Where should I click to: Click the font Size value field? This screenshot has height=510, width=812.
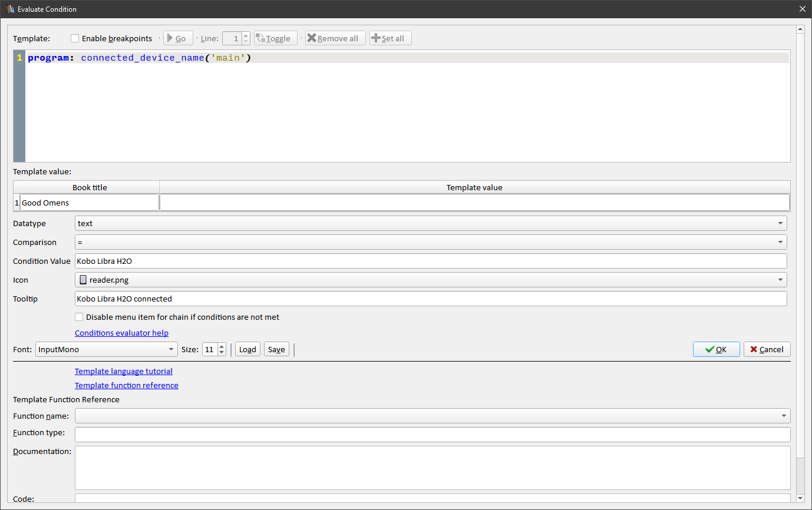point(210,349)
